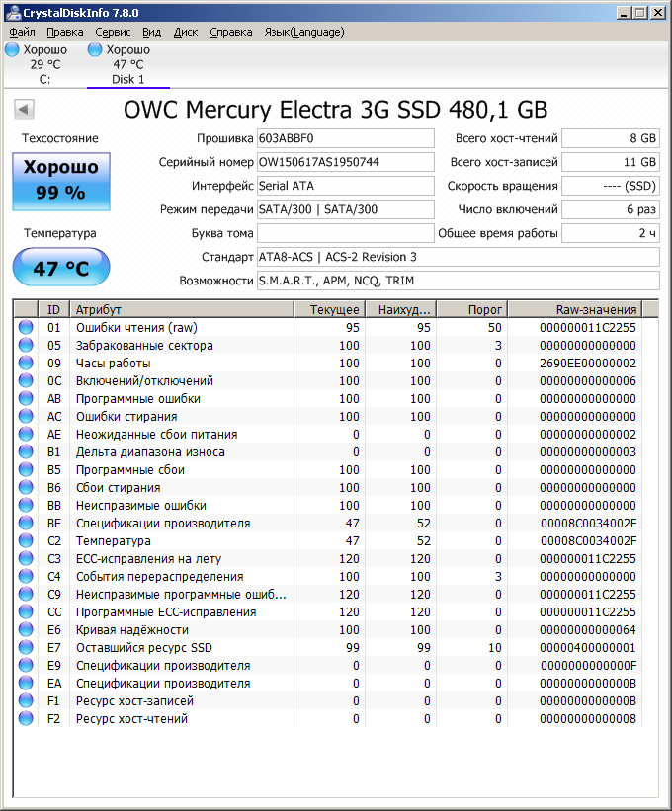
Task: Open the Язык(Language) menu
Action: [304, 32]
